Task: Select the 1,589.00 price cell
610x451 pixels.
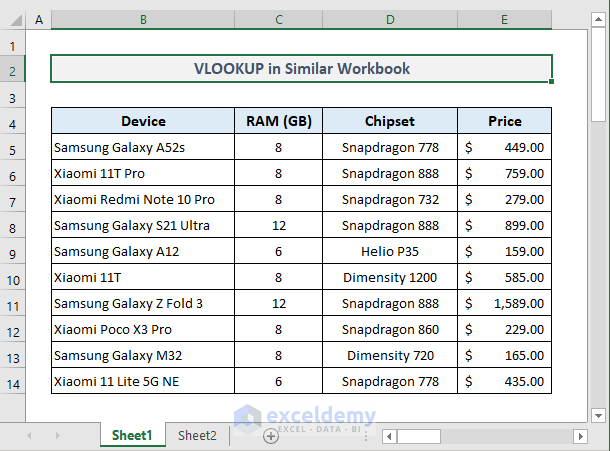Action: pyautogui.click(x=504, y=304)
